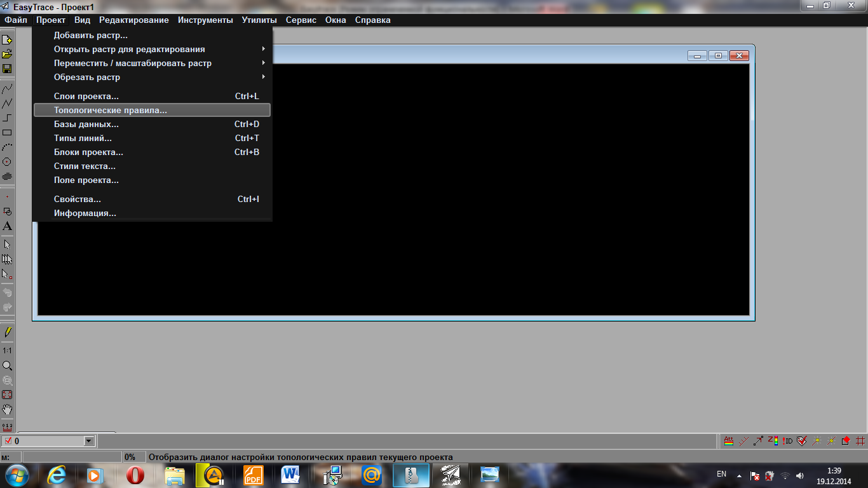Open 'Базы данных...' menu entry
The width and height of the screenshot is (868, 488).
pos(153,124)
